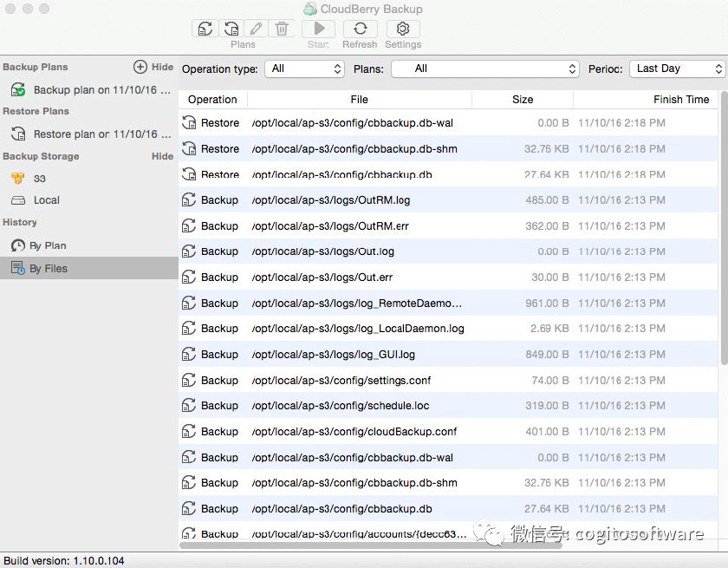Screen dimensions: 728x568
Task: Click the Local storage drive icon
Action: point(18,200)
